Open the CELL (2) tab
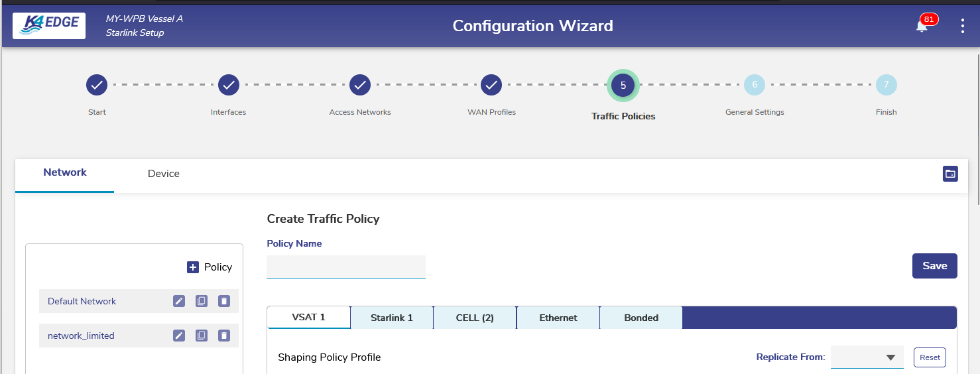 pos(475,318)
